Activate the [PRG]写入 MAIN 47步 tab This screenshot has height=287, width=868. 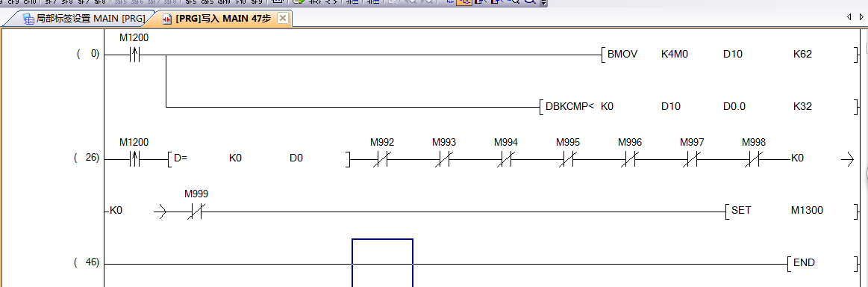coord(222,18)
